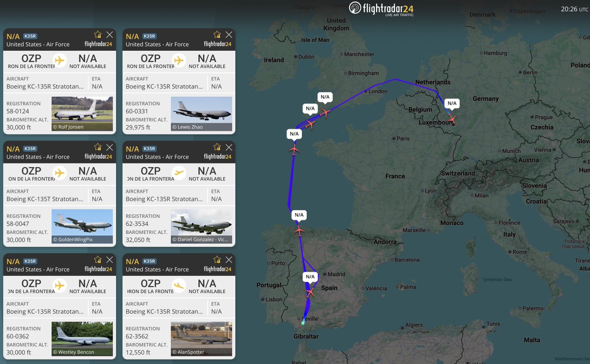Click the 12,550 ft barometric altitude value
Screen dimensions: 590x364
pos(138,353)
